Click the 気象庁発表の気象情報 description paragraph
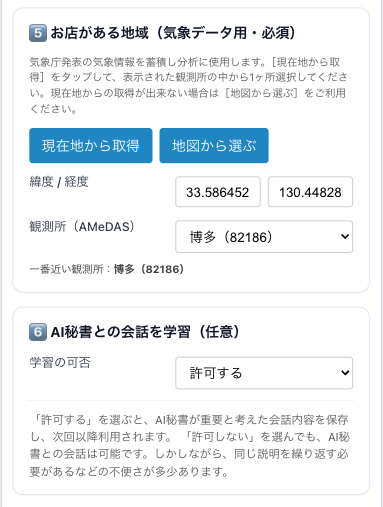Viewport: 383px width, 507px height. coord(189,85)
